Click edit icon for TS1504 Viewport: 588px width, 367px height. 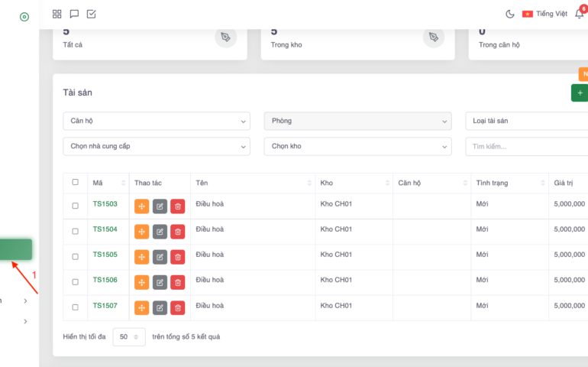click(x=160, y=232)
